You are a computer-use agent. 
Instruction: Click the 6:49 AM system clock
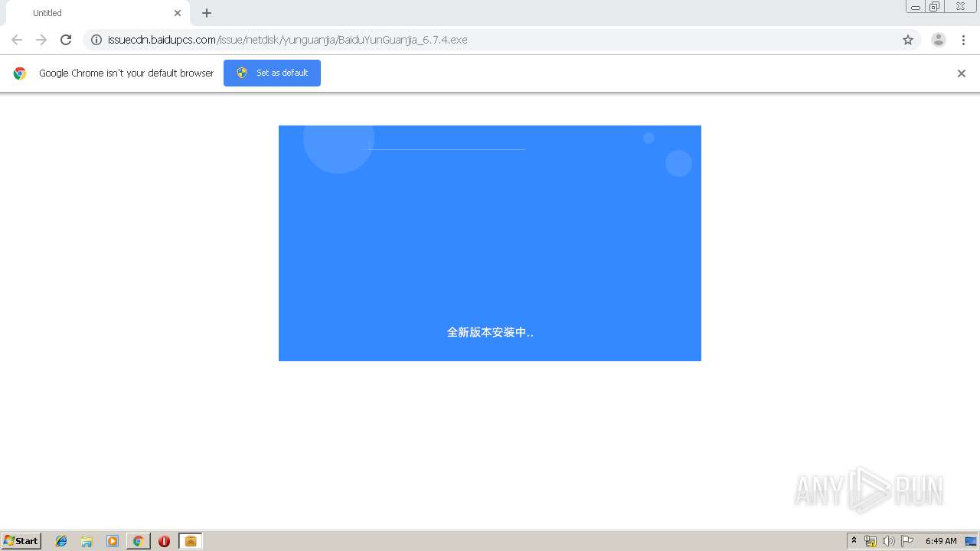pos(941,541)
